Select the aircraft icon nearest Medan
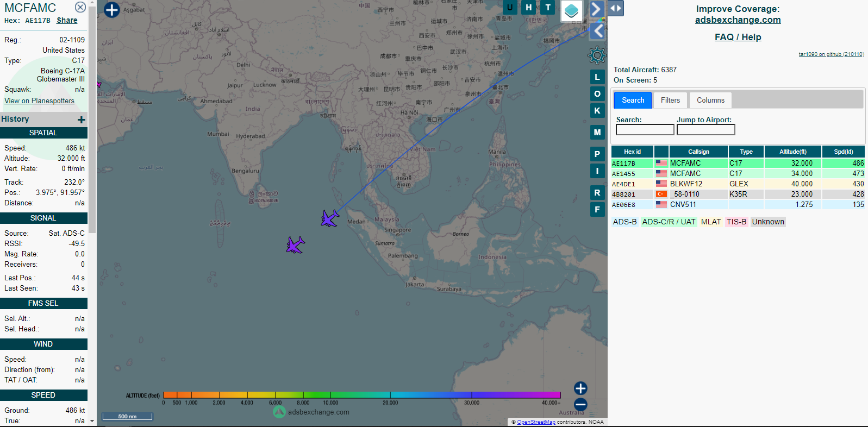868x427 pixels. pyautogui.click(x=329, y=218)
